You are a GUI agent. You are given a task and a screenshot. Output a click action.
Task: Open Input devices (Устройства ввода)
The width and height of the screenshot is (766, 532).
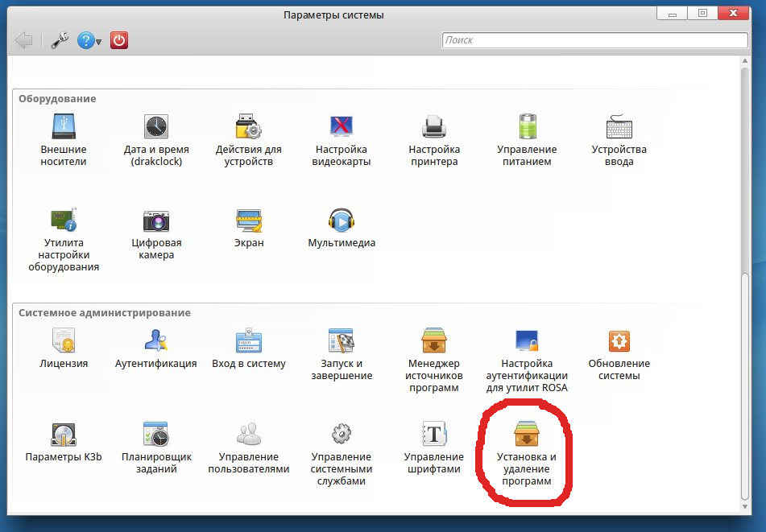pos(619,141)
